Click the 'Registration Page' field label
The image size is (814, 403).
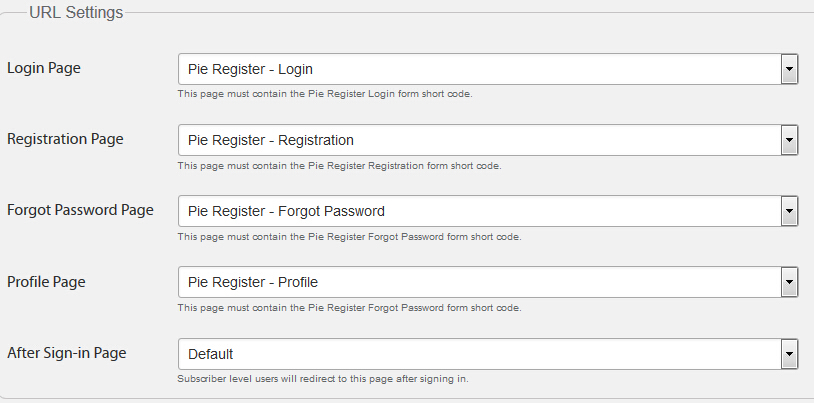65,139
